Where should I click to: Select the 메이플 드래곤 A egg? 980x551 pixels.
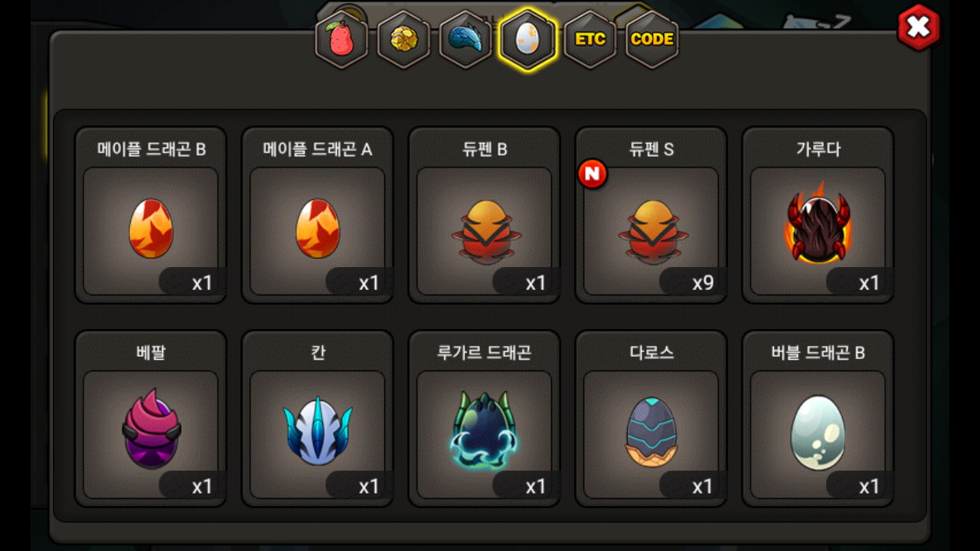318,215
